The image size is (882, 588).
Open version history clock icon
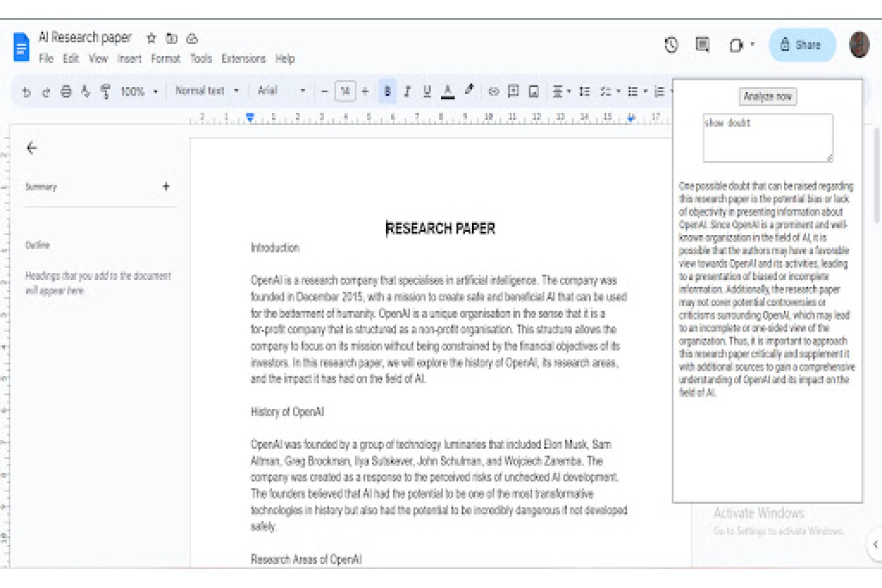pyautogui.click(x=671, y=45)
